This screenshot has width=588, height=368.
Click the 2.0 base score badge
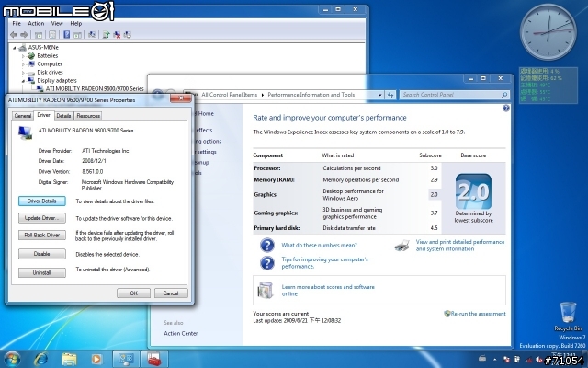(x=473, y=191)
